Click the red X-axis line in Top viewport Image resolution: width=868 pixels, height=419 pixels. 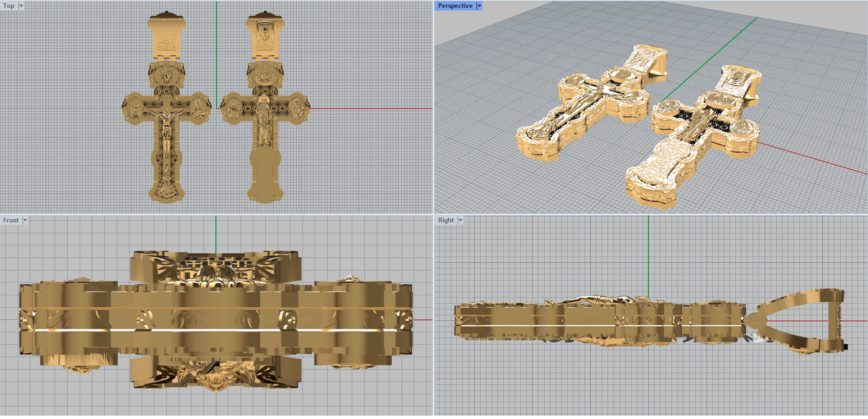pos(369,109)
